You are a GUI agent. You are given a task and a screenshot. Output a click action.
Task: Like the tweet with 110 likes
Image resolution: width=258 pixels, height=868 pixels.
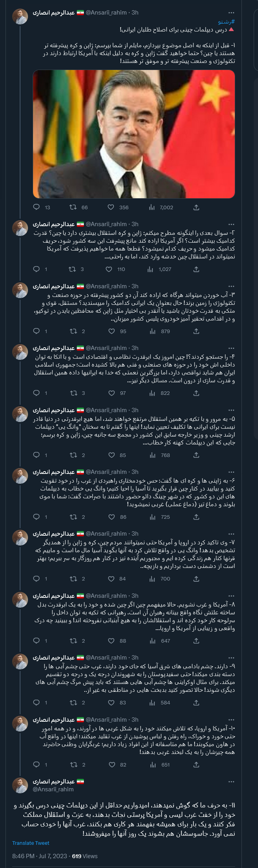(x=110, y=269)
